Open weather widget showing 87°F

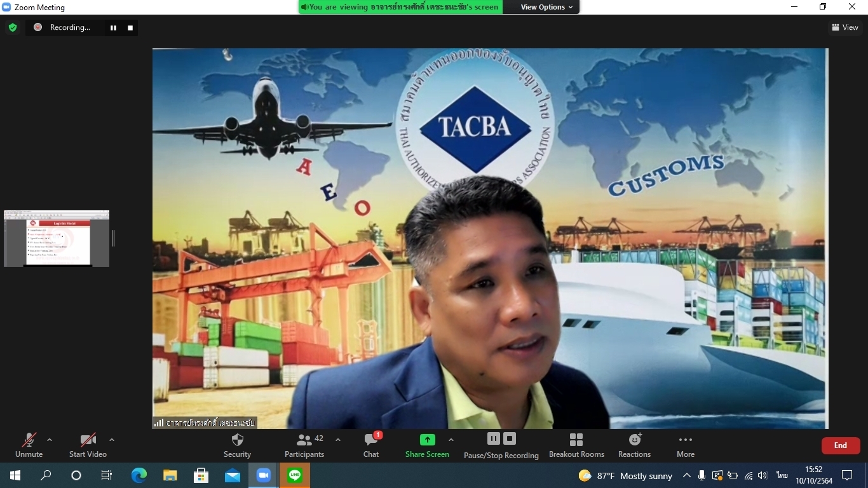(625, 475)
